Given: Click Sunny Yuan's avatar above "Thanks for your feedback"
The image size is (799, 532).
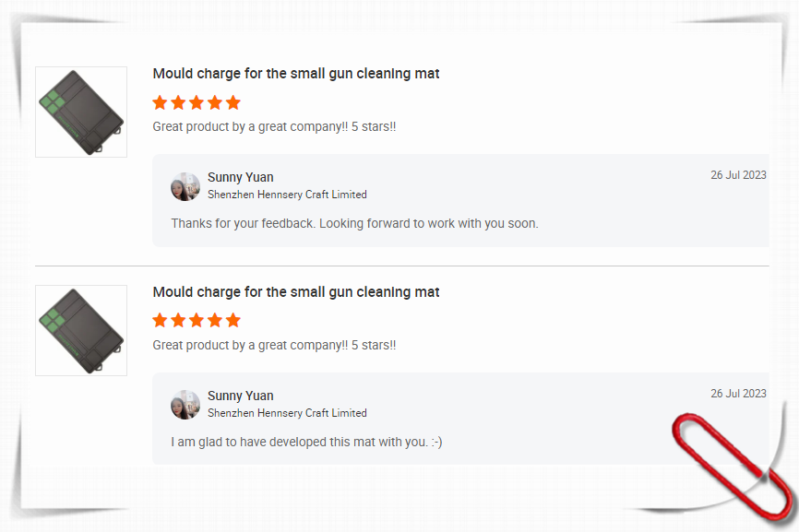Looking at the screenshot, I should pyautogui.click(x=185, y=186).
